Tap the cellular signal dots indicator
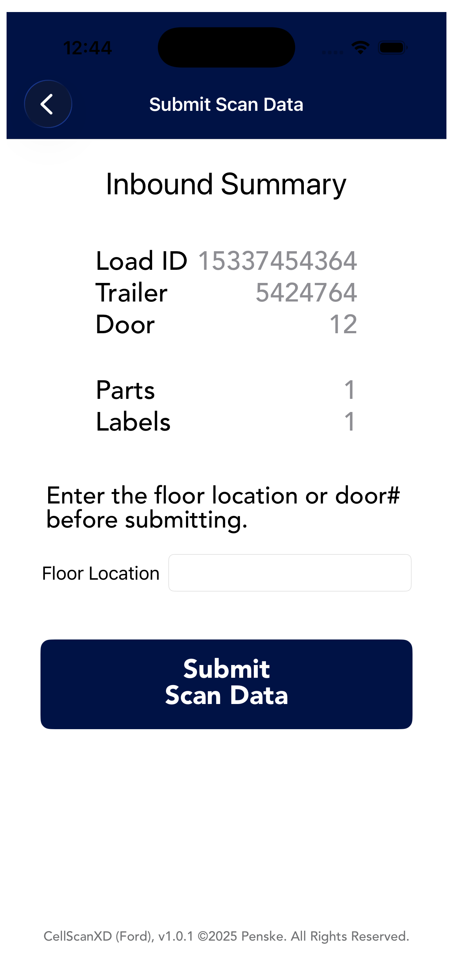453x980 pixels. [x=333, y=52]
